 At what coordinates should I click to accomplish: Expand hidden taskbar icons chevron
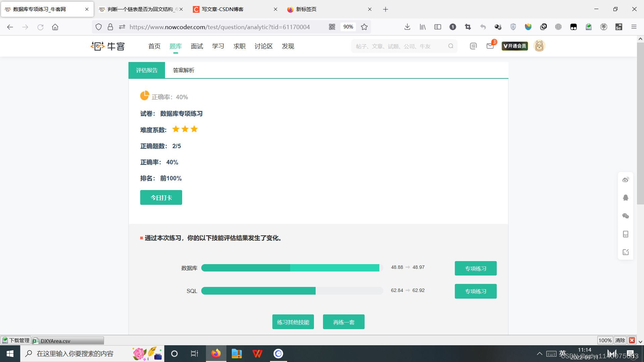pos(539,353)
